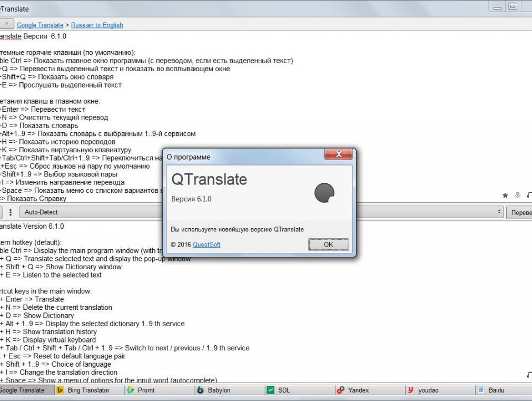The width and height of the screenshot is (532, 401).
Task: Open the QuestSoft link in About dialog
Action: [x=206, y=244]
